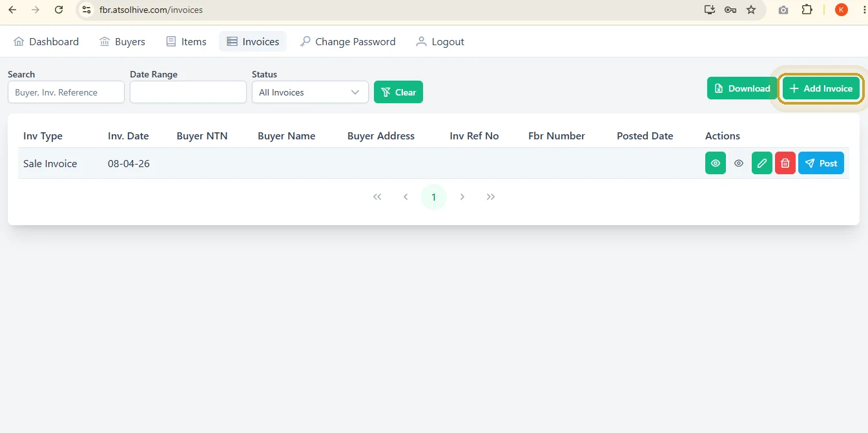Download invoices with the Download button
Screen dimensions: 868x433
[x=742, y=88]
